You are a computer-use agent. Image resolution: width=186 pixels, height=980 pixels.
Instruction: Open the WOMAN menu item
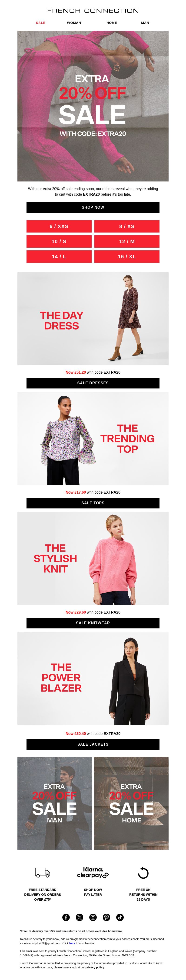point(74,23)
